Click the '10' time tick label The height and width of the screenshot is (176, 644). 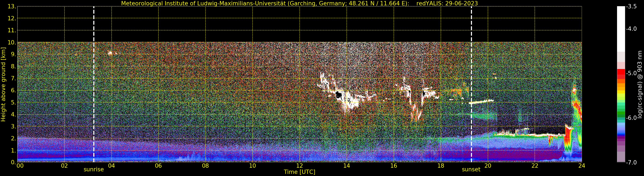pos(252,166)
